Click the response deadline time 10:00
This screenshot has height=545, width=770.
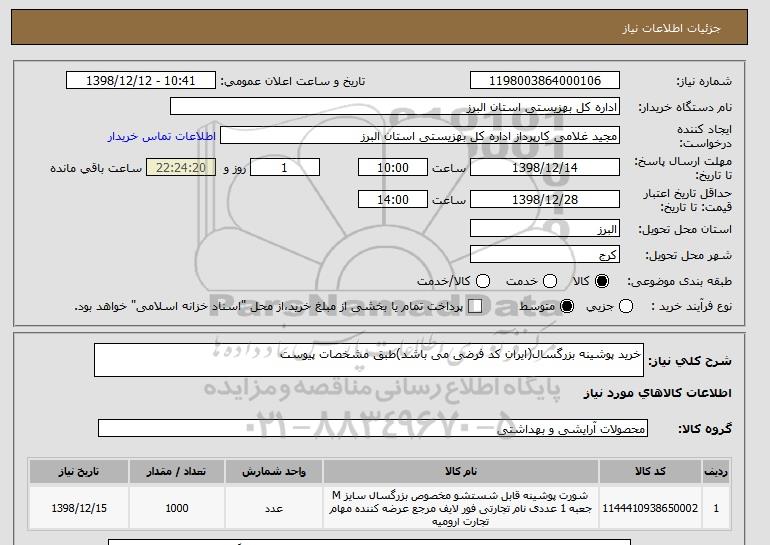coord(393,167)
